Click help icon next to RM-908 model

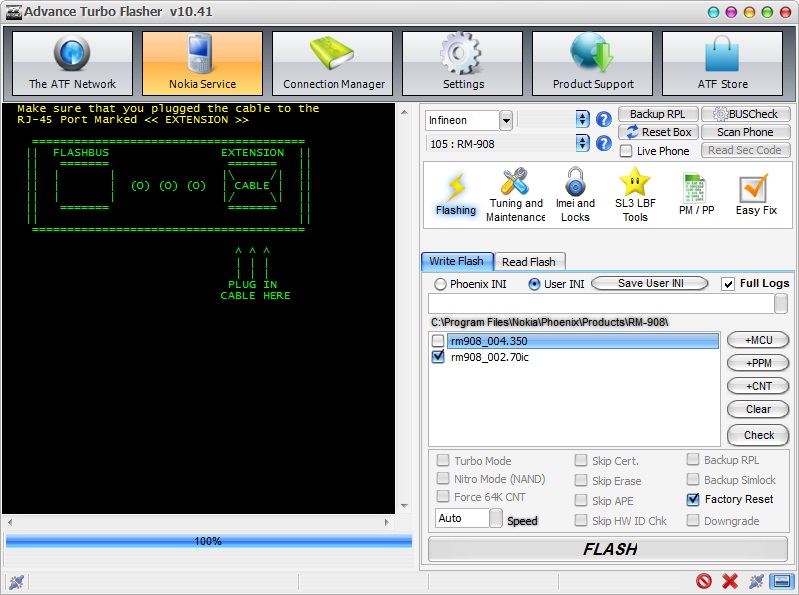tap(604, 144)
